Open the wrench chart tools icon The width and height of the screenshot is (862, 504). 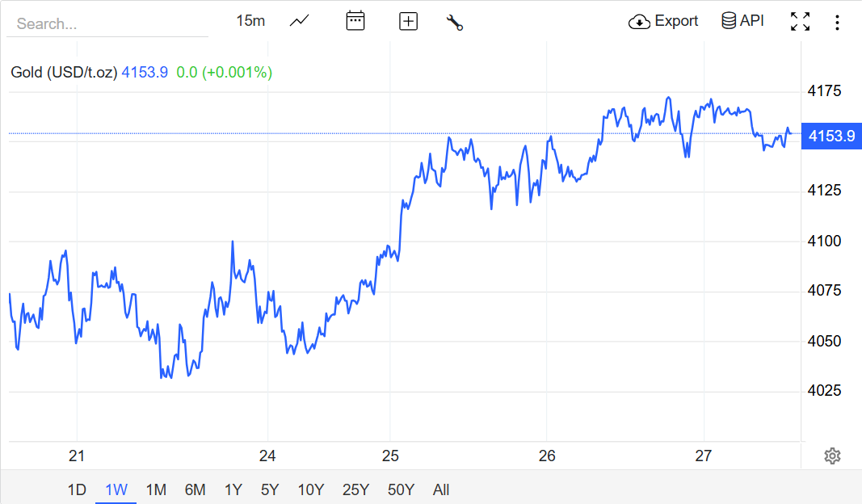[x=454, y=22]
